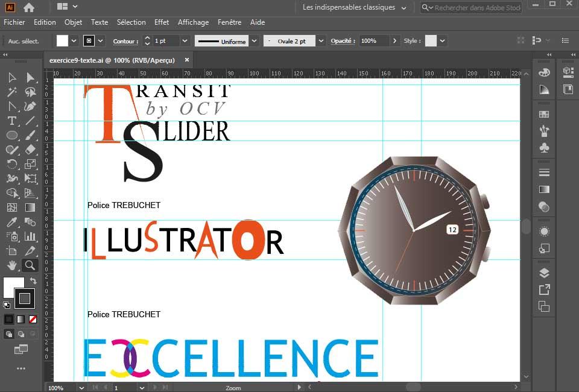Open the Uniforme stroke profile dropdown
The image size is (579, 392).
254,41
